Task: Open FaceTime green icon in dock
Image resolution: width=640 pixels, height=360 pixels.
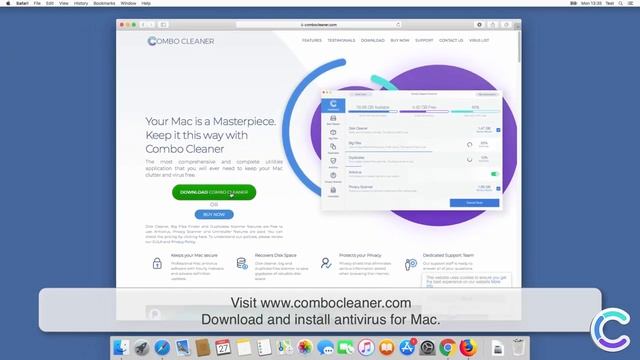Action: point(346,348)
